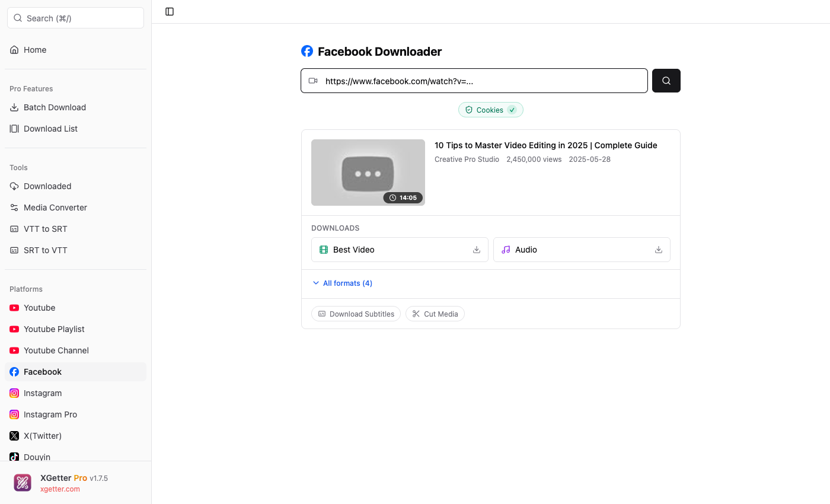The image size is (830, 504).
Task: Click the 'Facebook Downloader' heading
Action: click(x=380, y=52)
